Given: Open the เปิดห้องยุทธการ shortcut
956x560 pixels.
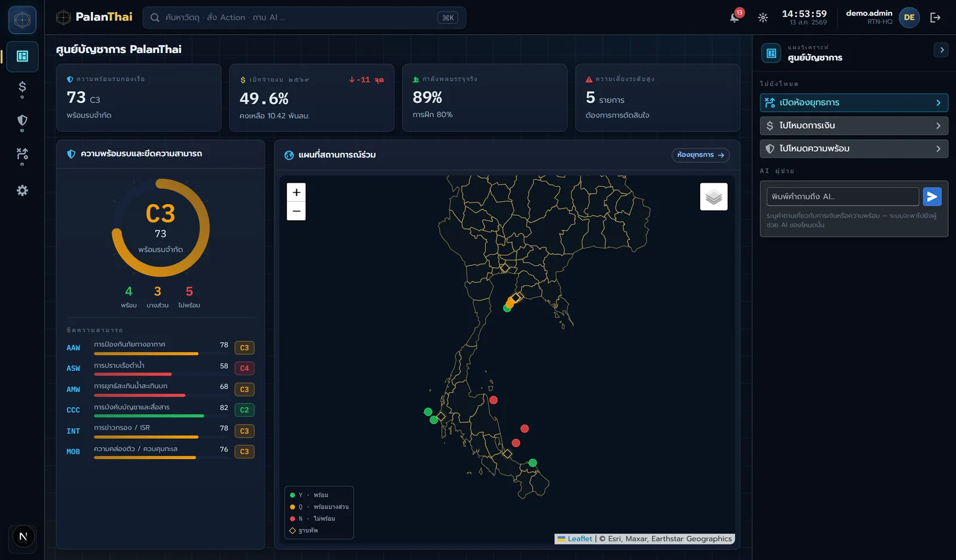Looking at the screenshot, I should click(854, 103).
